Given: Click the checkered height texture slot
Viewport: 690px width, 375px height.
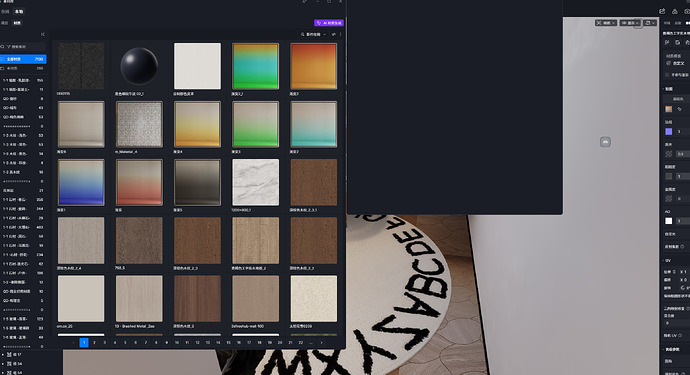Looking at the screenshot, I should (669, 154).
